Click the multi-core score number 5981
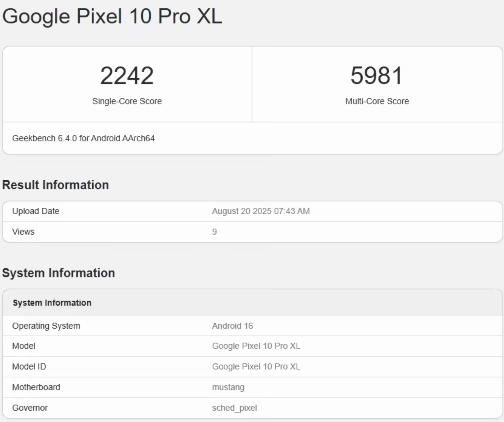 [x=377, y=76]
